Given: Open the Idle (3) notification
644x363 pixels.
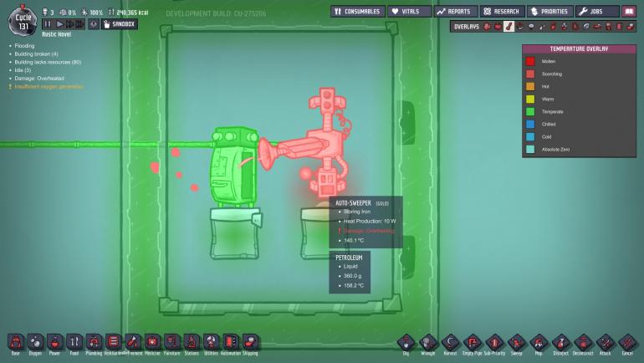Looking at the screenshot, I should 23,70.
